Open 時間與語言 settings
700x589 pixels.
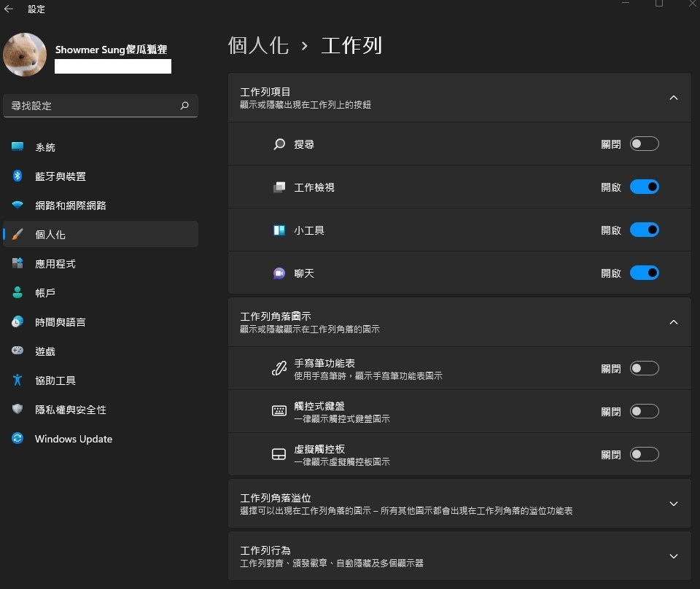(101, 321)
